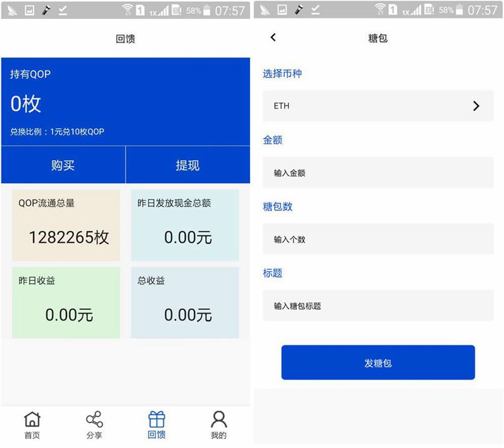Tap the 总收益 total earnings card
The width and height of the screenshot is (504, 448).
pos(185,302)
